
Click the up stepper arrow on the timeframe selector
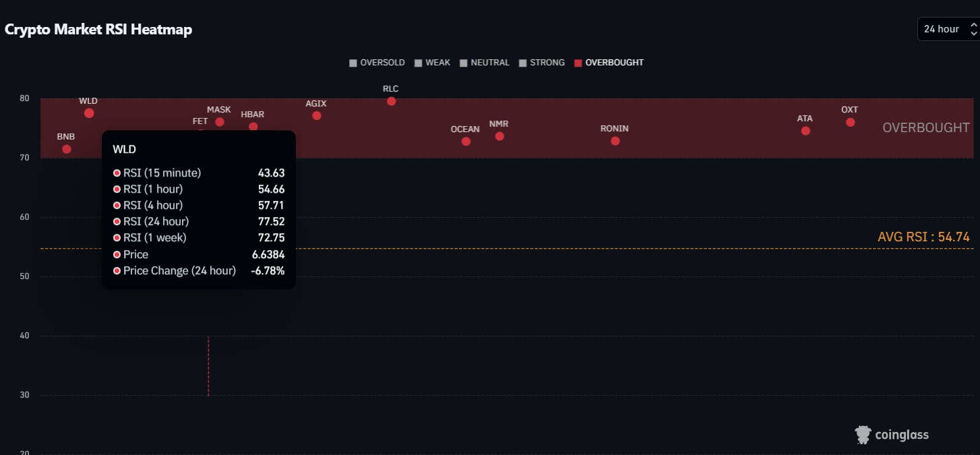tap(973, 25)
